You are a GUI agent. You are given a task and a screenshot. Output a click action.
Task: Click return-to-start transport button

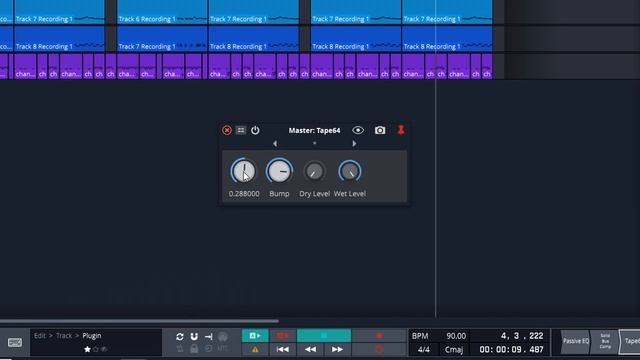tap(282, 349)
